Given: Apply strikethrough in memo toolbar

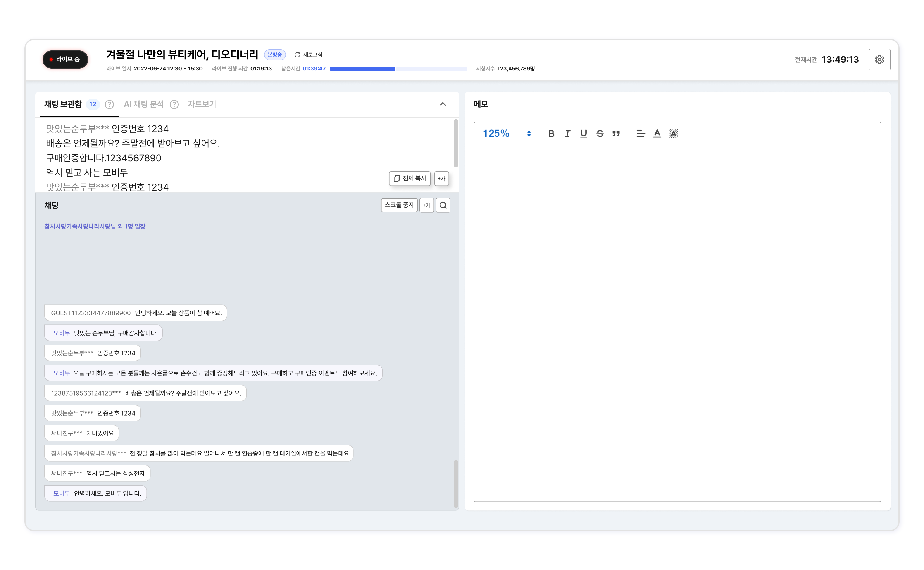Looking at the screenshot, I should (x=600, y=133).
